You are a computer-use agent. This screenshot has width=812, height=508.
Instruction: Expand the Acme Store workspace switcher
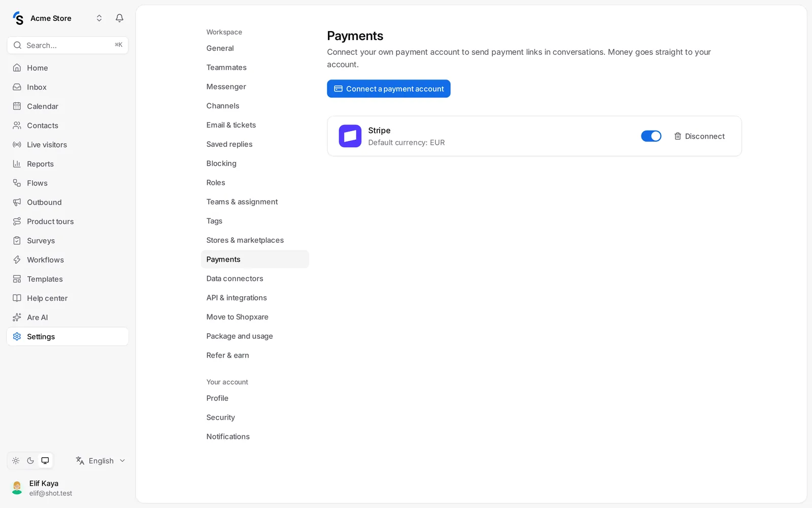click(x=99, y=18)
